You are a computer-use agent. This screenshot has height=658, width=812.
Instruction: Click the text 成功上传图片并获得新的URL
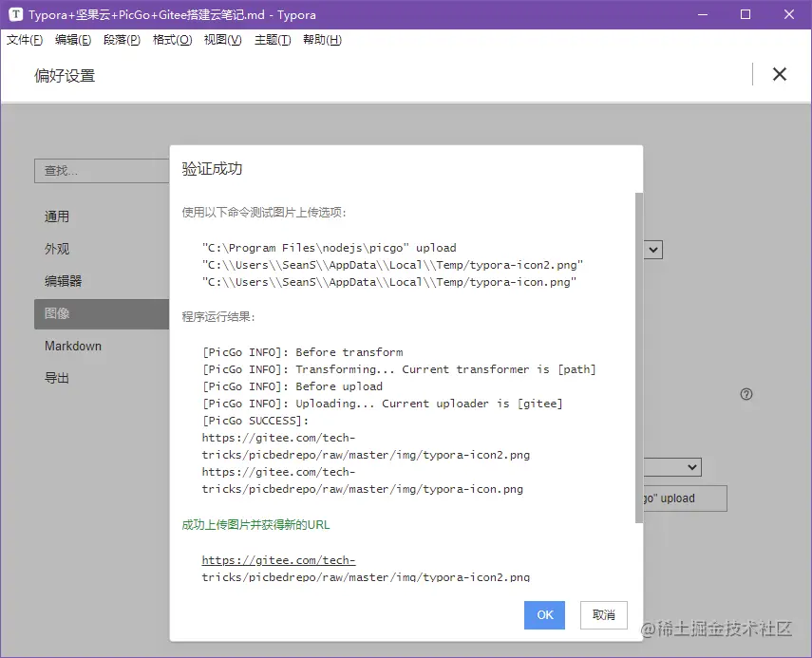[255, 525]
